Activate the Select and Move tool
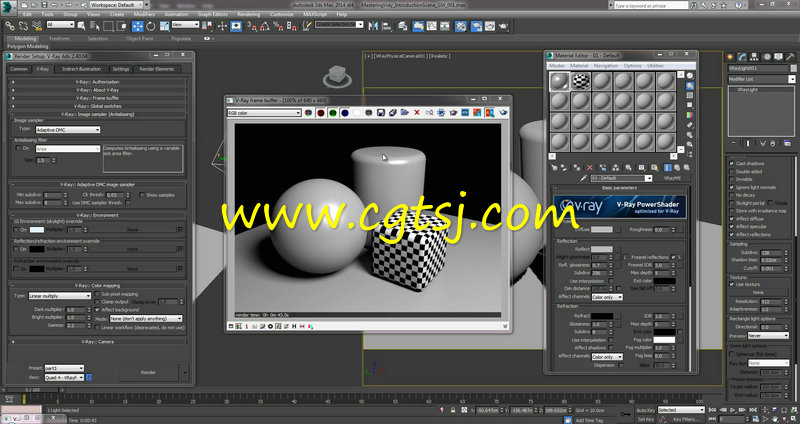Screen dimensions: 800x424 click(x=138, y=26)
